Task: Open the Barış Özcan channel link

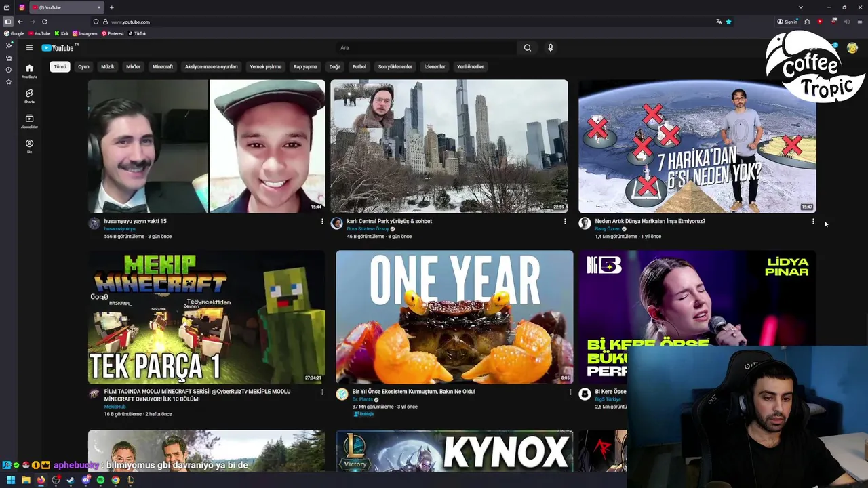Action: [608, 229]
